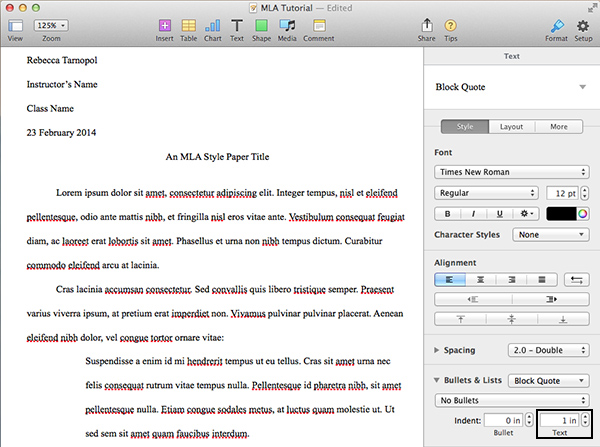Toggle bold formatting button

click(447, 213)
